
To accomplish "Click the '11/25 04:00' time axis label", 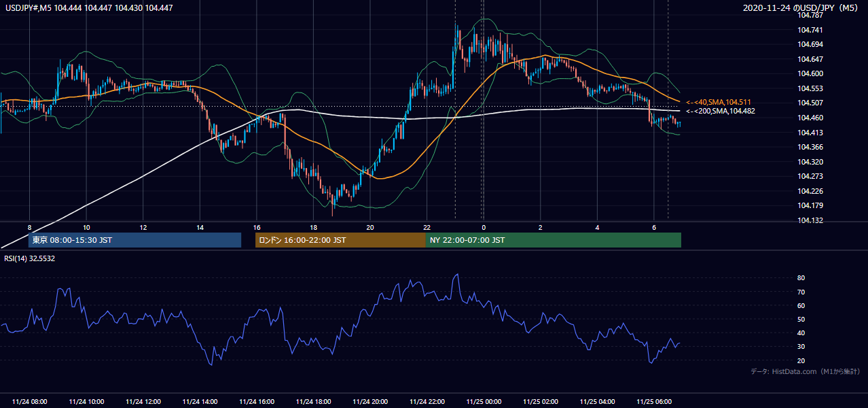I will point(597,402).
